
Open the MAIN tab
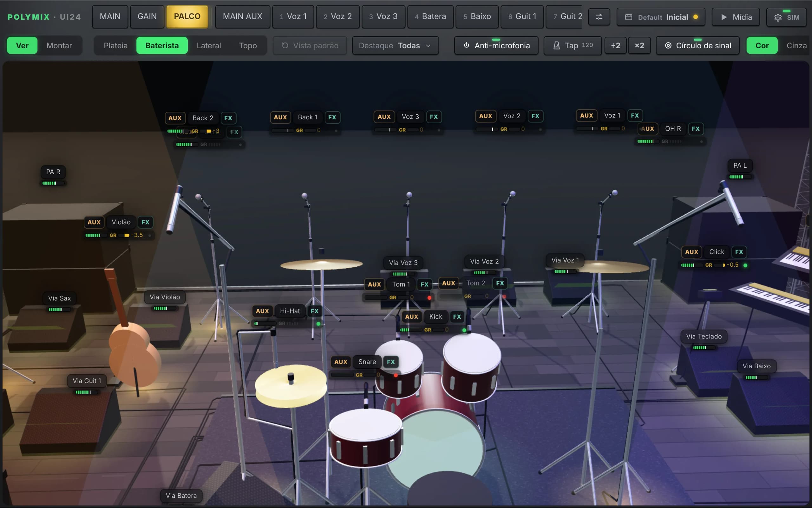[x=110, y=17]
